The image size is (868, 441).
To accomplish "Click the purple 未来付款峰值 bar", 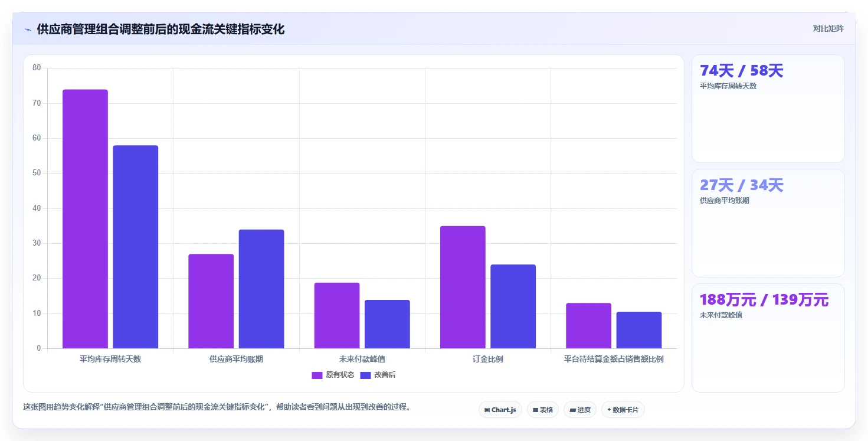I will [x=337, y=315].
